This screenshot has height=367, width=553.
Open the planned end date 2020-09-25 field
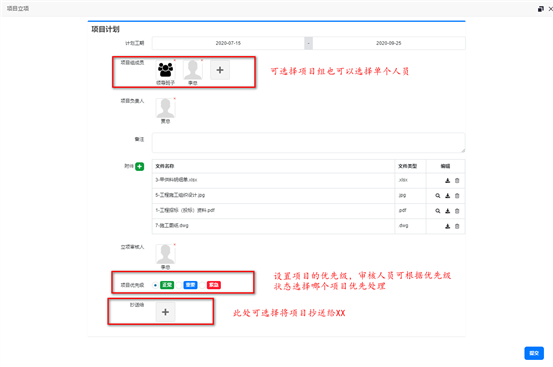pos(389,43)
